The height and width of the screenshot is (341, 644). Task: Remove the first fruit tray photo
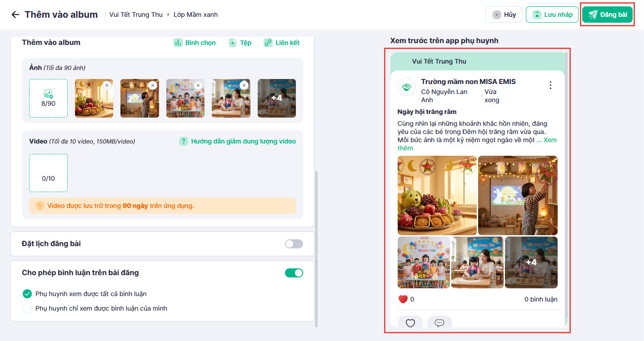pyautogui.click(x=106, y=85)
